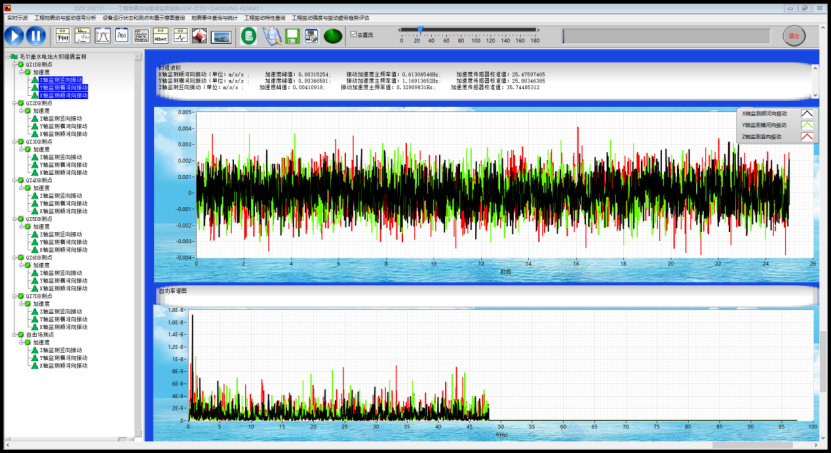Viewport: 831px width, 453px height.
Task: Click the right-side vertical scrollbar thumb
Action: (x=823, y=361)
